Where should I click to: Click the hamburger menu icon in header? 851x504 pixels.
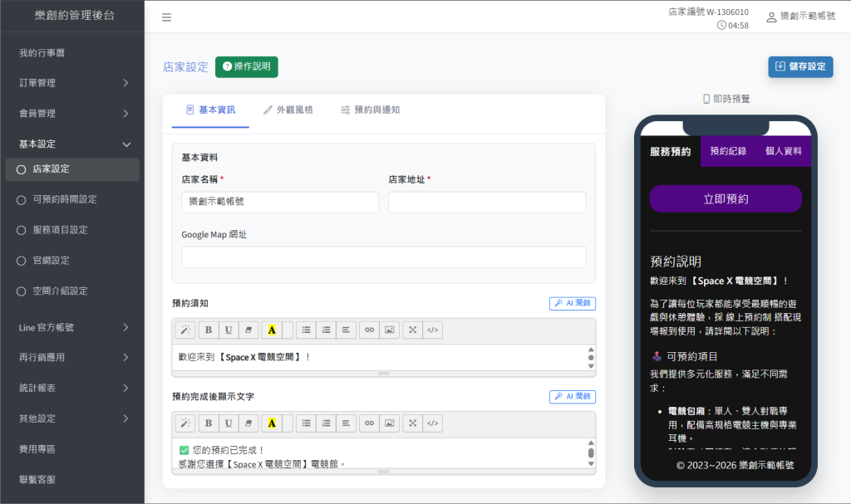coord(166,17)
